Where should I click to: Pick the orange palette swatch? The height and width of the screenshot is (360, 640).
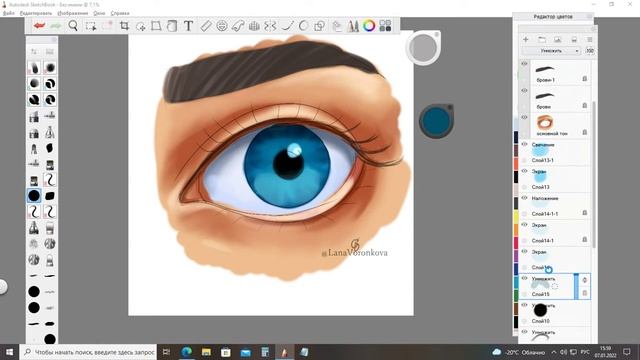click(516, 229)
